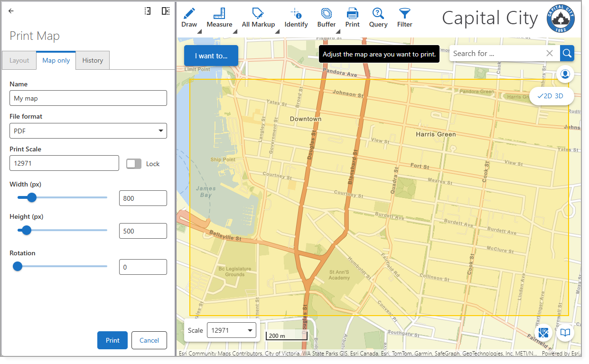Open the user profile icon

tap(565, 75)
